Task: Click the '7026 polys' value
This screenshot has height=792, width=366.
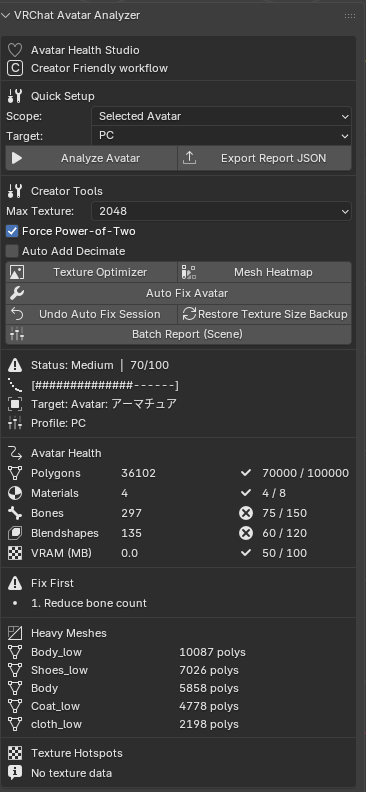Action: [x=209, y=670]
